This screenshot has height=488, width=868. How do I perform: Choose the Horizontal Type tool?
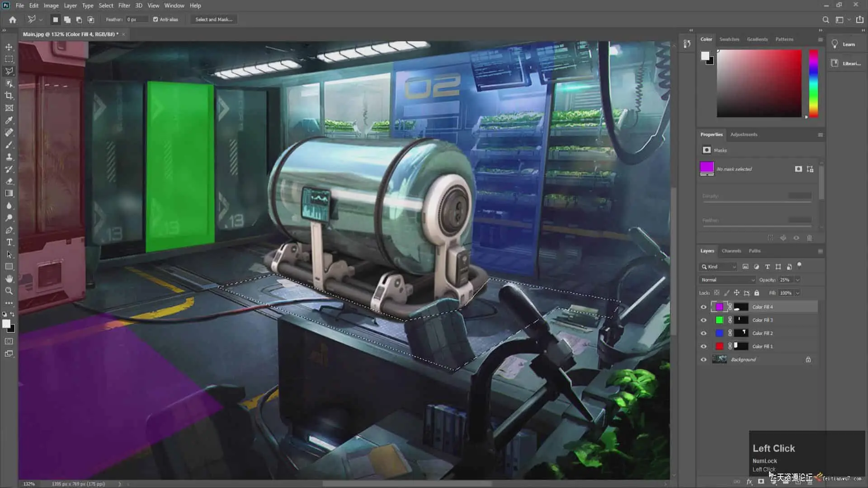9,243
